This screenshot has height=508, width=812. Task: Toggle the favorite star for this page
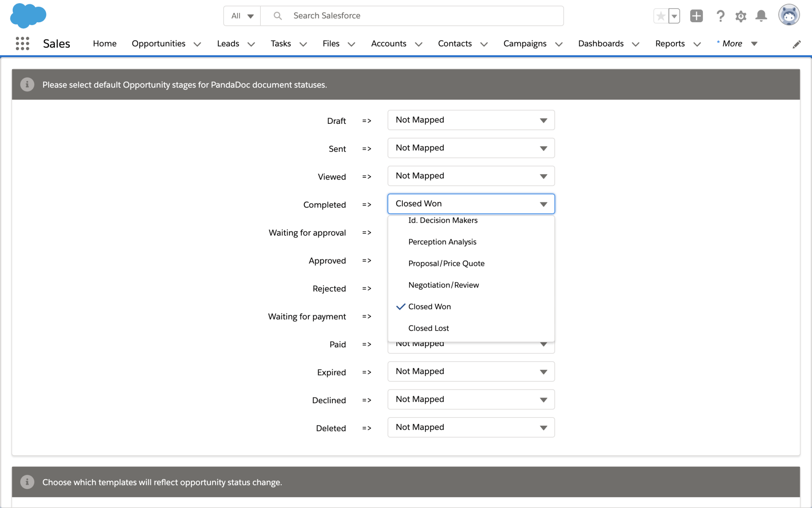click(661, 15)
